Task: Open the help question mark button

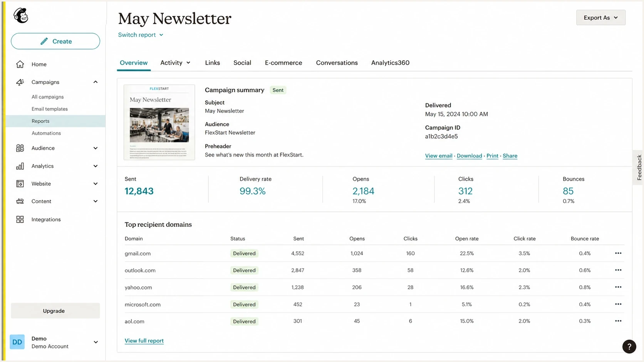Action: tap(629, 346)
